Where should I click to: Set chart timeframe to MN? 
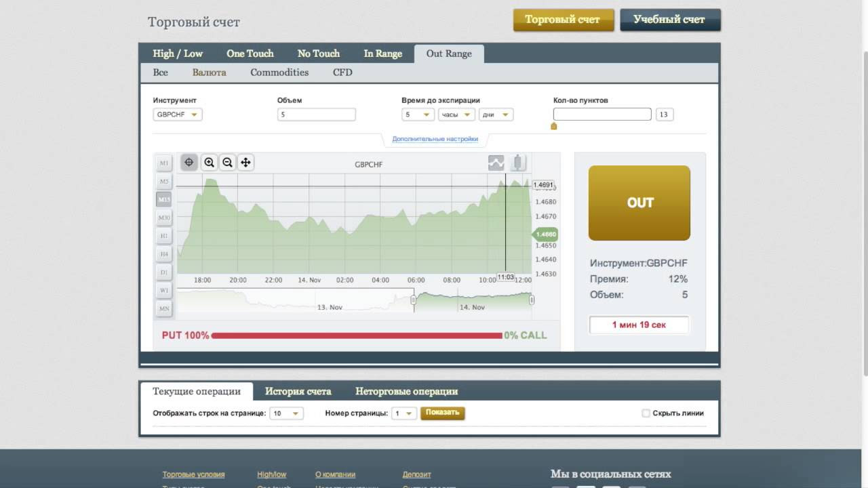[x=164, y=308]
